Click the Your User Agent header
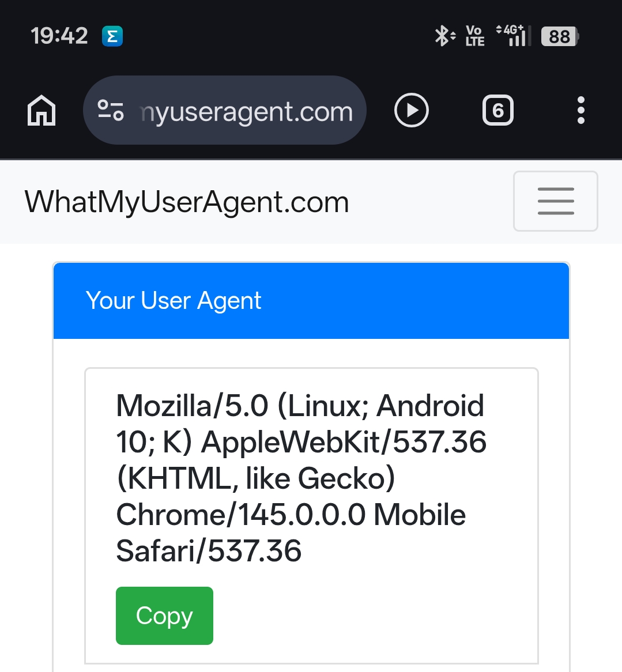 tap(174, 300)
